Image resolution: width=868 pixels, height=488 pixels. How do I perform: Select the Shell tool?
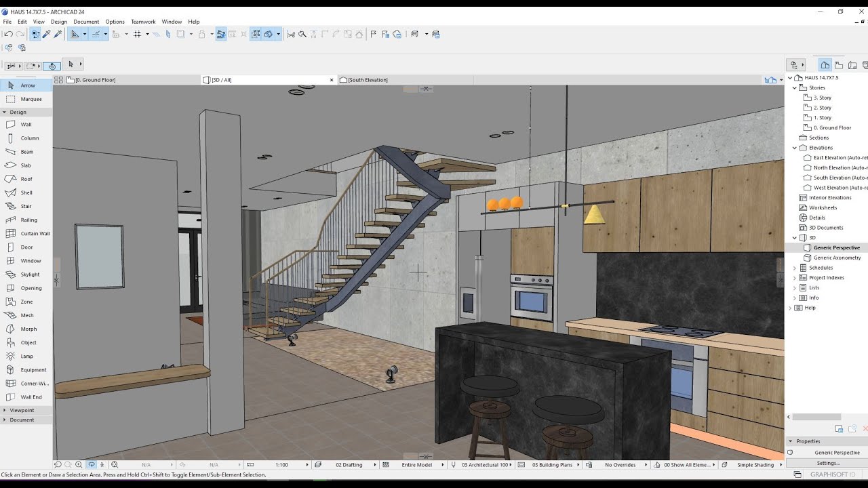click(x=26, y=192)
